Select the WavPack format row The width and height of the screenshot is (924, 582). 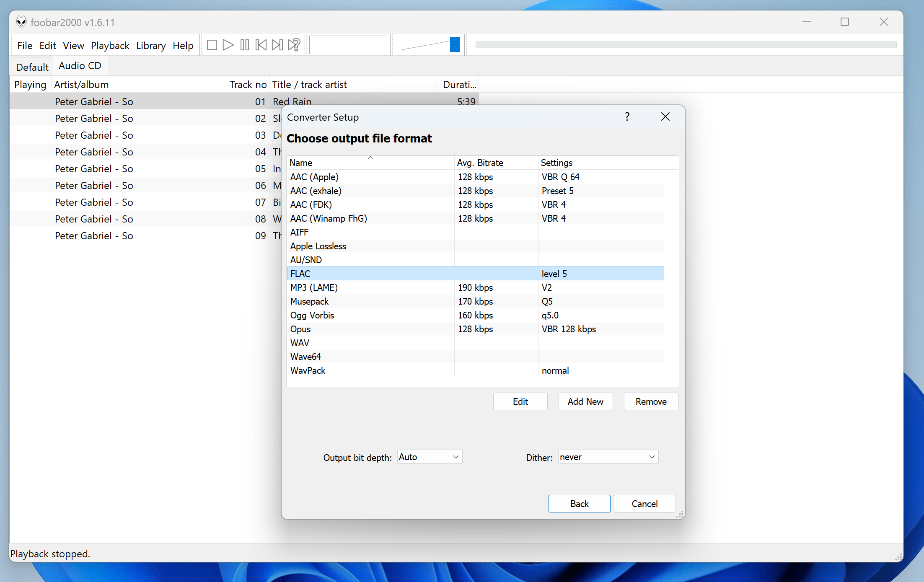(x=475, y=370)
